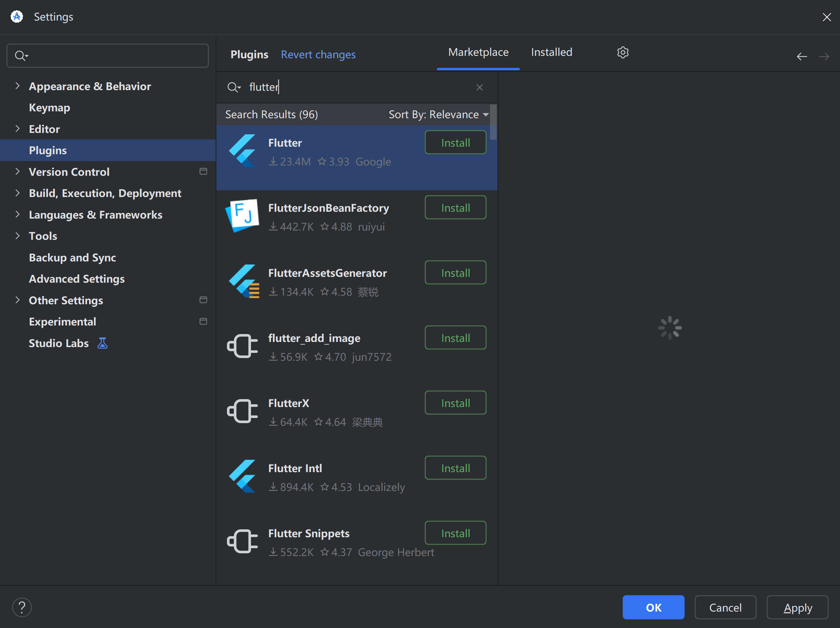
Task: Click the Version Control project-level settings icon
Action: (203, 172)
